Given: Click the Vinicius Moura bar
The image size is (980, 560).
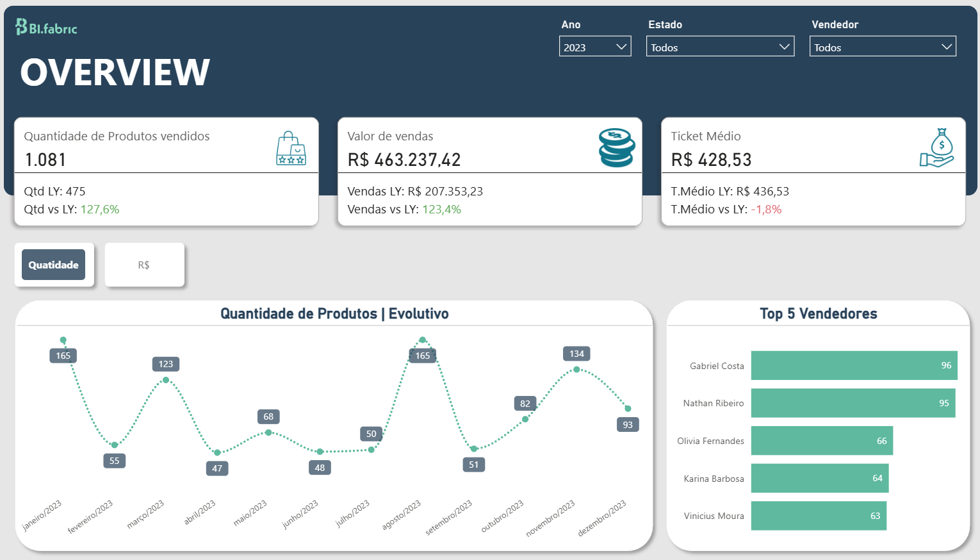Looking at the screenshot, I should 819,516.
